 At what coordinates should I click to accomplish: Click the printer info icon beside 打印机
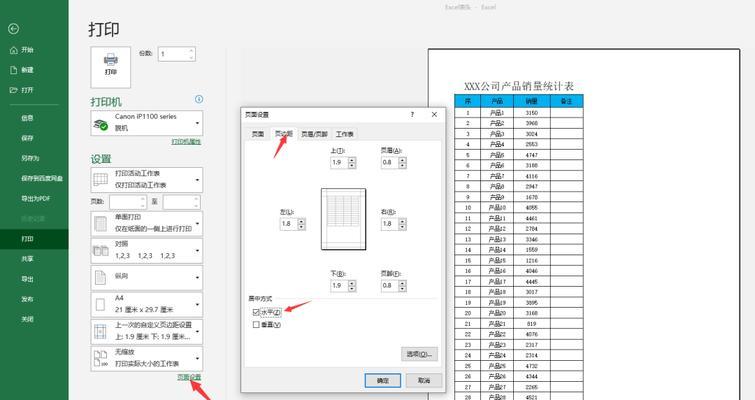tap(199, 99)
